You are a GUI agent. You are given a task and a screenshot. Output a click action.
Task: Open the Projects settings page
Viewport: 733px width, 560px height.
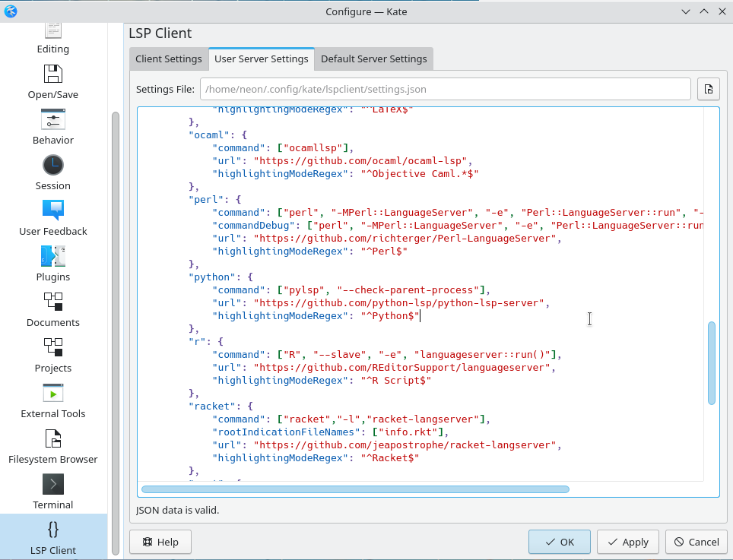pyautogui.click(x=52, y=355)
